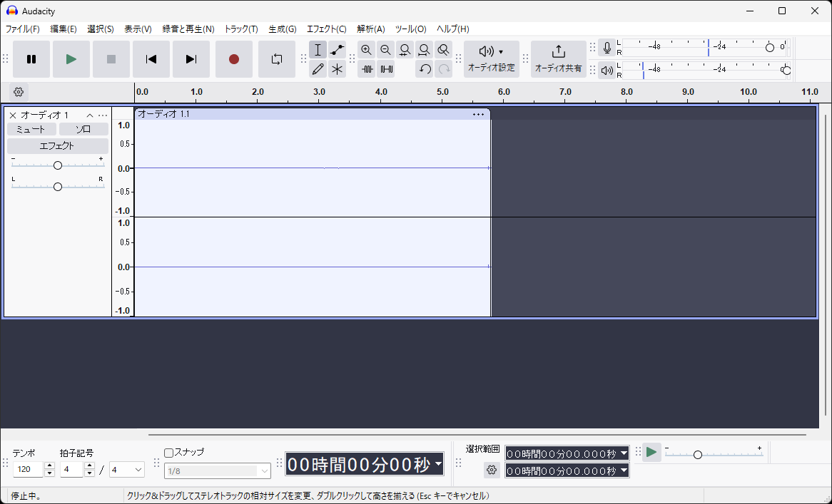Silence the audio selection
The image size is (832, 504).
[386, 68]
